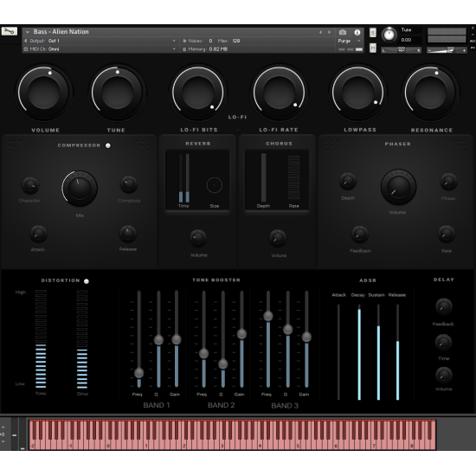The image size is (476, 476).
Task: Click the ADSR Sustain bar
Action: click(x=378, y=352)
